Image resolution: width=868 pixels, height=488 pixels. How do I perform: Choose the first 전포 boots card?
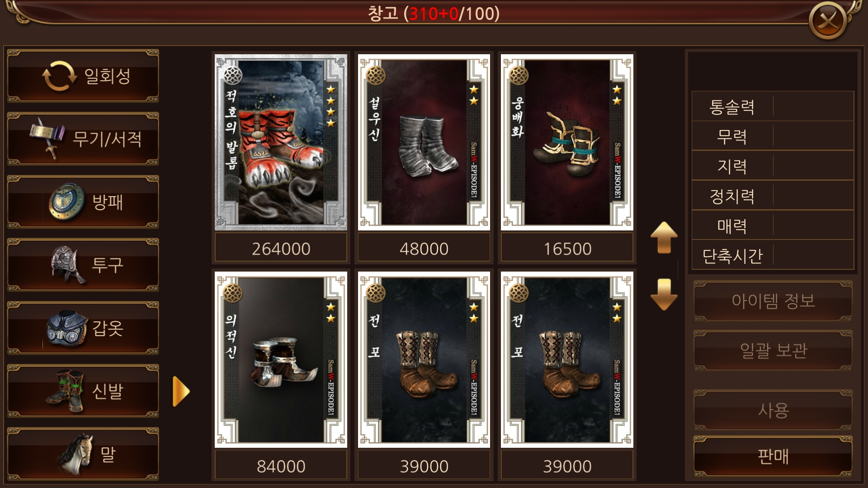pos(424,360)
